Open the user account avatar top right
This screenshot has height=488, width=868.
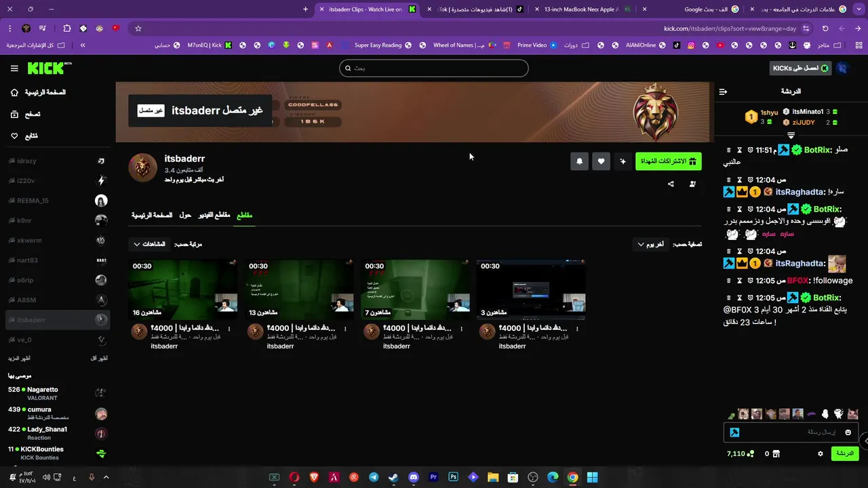843,68
